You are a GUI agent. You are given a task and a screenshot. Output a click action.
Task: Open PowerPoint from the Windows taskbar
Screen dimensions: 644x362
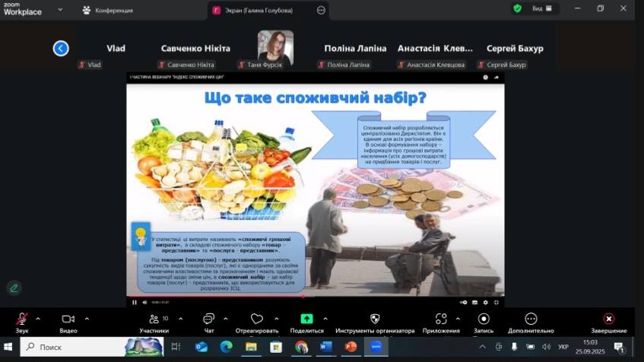[351, 347]
